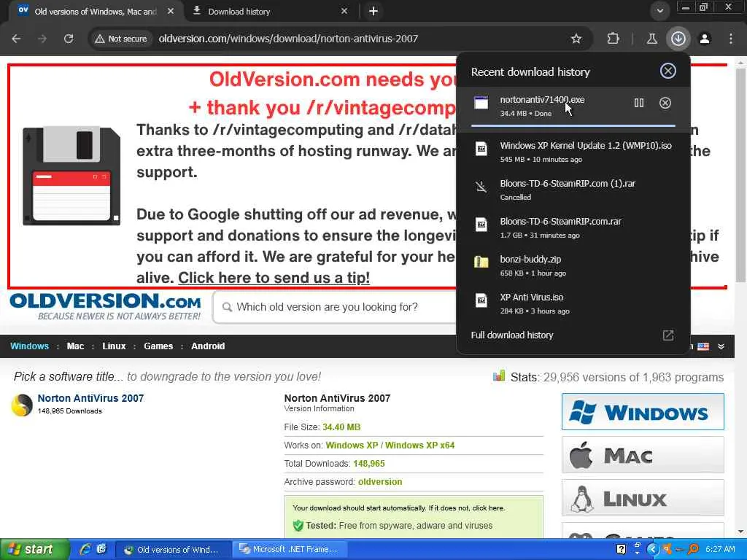Expand the tab search dropdown

(659, 11)
